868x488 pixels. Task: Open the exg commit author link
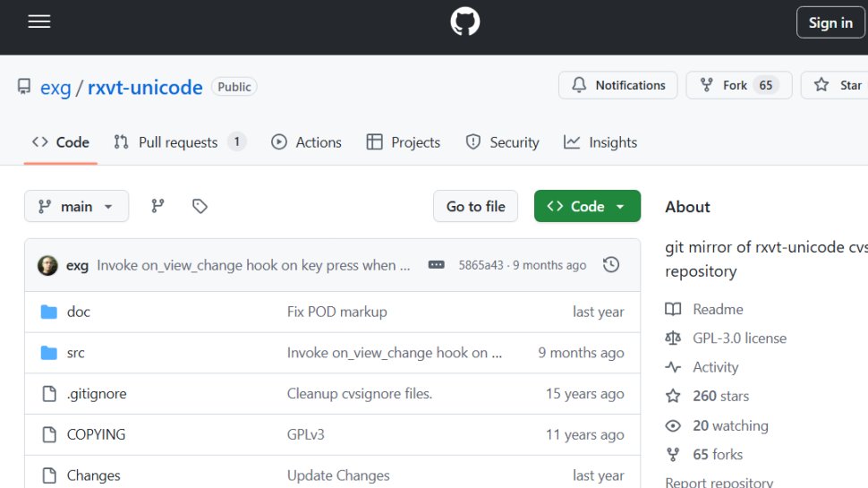click(x=77, y=265)
